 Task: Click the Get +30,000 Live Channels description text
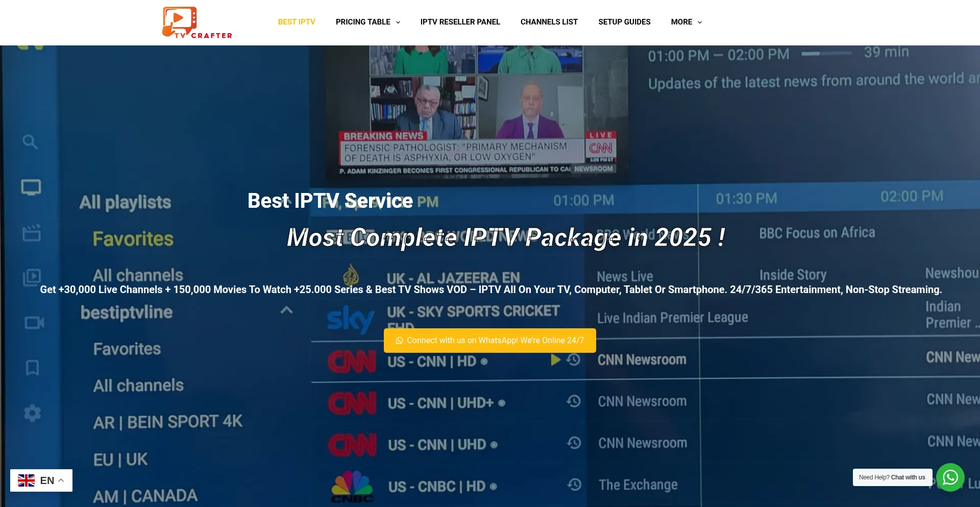coord(491,289)
